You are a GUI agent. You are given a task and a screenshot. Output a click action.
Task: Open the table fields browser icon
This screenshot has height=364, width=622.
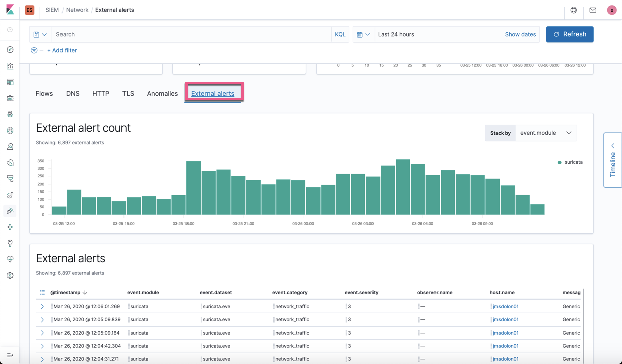pos(42,292)
